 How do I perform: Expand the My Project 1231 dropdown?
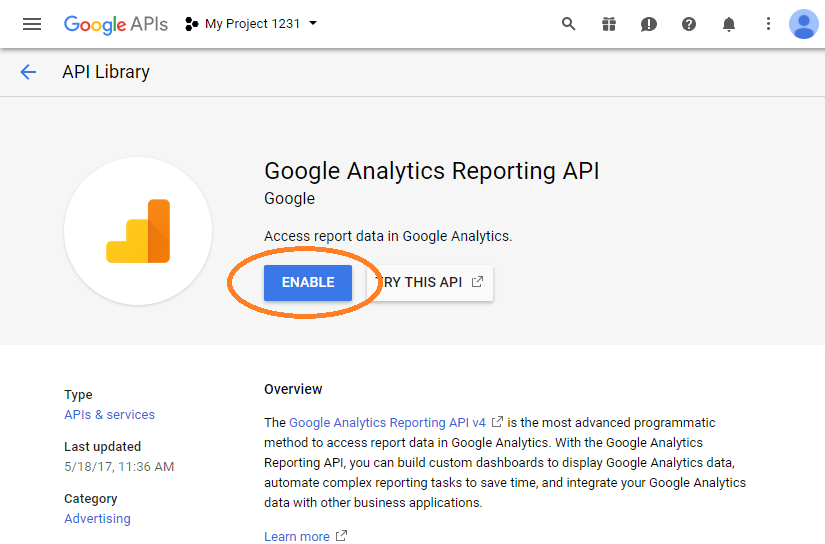pos(313,23)
